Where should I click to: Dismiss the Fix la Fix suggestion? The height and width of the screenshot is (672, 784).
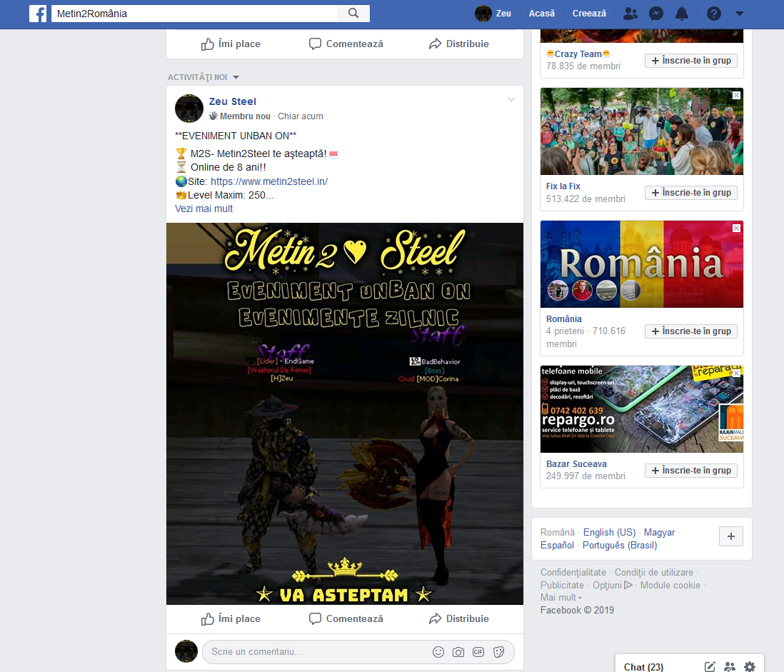pyautogui.click(x=736, y=95)
